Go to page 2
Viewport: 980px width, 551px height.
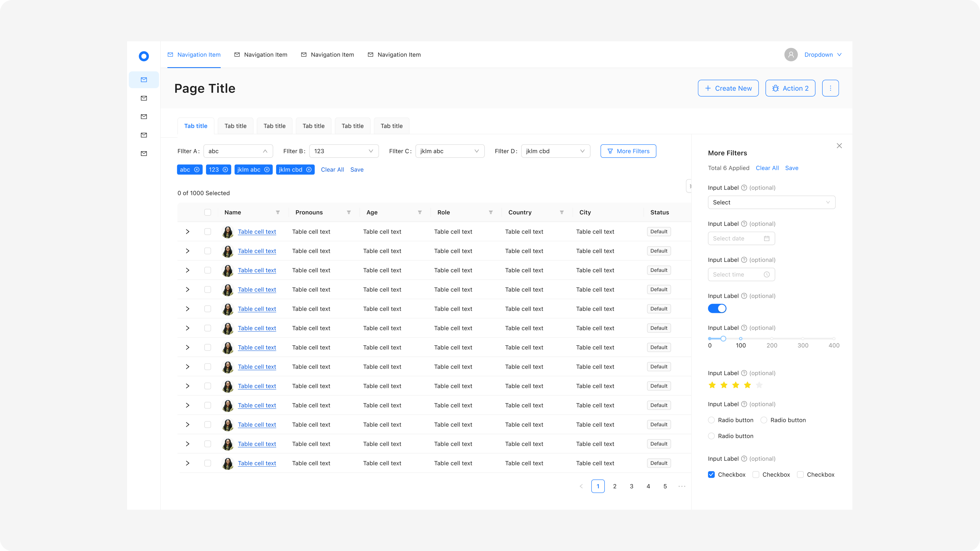(615, 486)
